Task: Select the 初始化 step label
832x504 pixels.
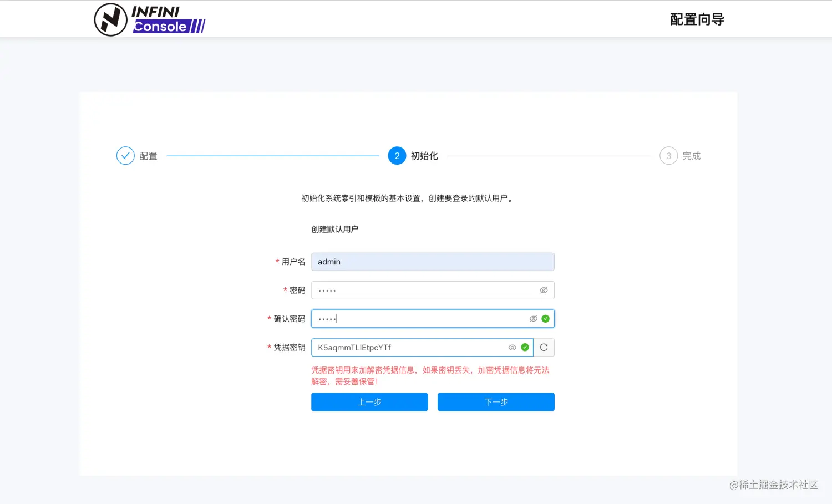Action: tap(424, 156)
